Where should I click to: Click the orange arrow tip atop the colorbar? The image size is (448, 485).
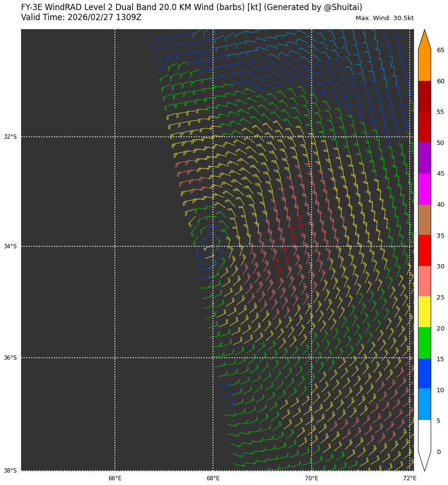424,39
